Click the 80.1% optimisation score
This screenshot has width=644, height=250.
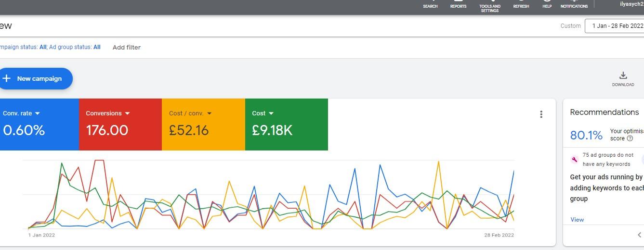point(586,136)
